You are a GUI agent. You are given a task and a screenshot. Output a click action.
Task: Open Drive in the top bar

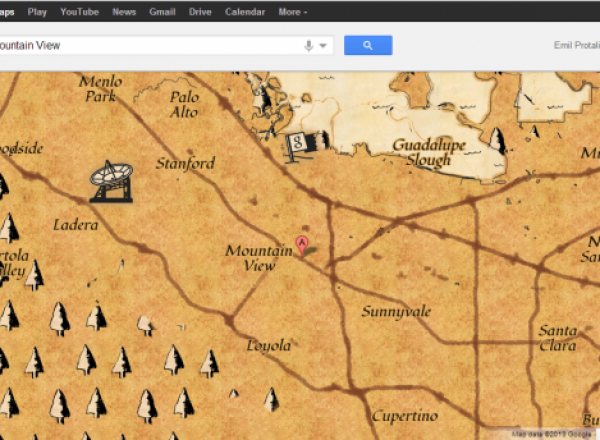[200, 12]
